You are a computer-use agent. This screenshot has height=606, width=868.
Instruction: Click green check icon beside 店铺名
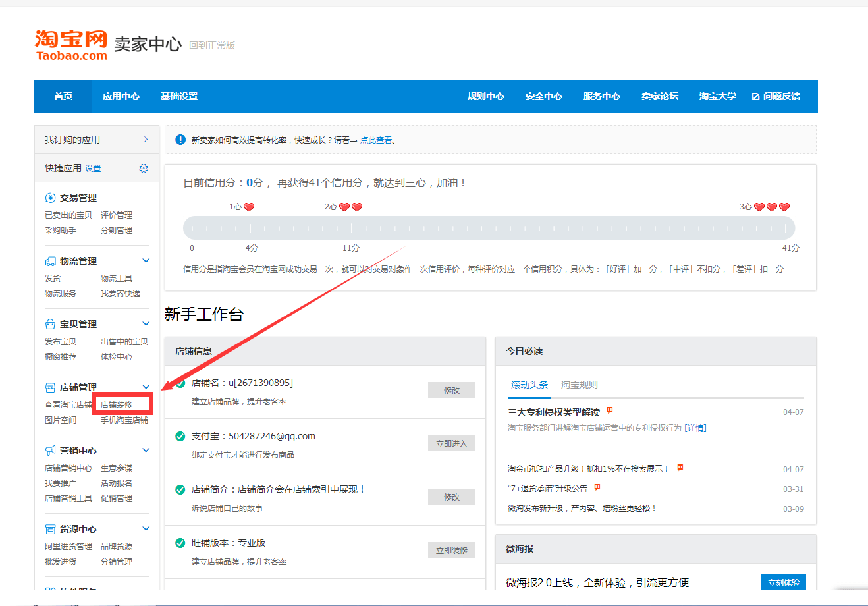tap(180, 383)
